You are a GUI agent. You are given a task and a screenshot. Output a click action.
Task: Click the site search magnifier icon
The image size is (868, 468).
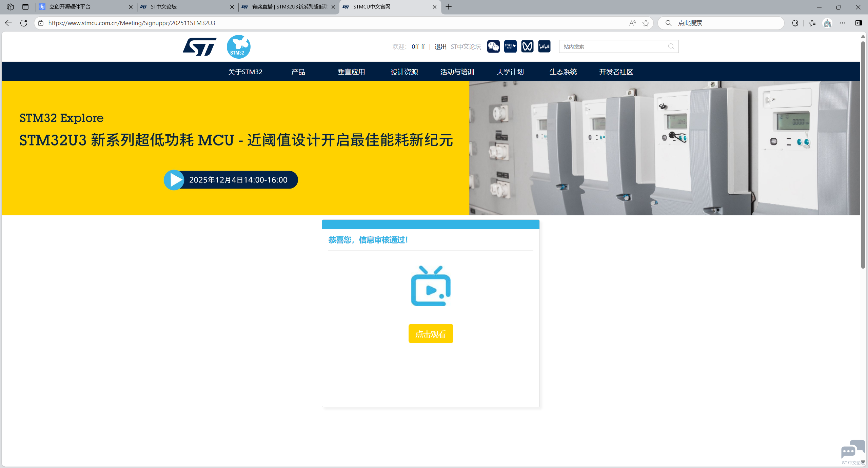(x=671, y=46)
